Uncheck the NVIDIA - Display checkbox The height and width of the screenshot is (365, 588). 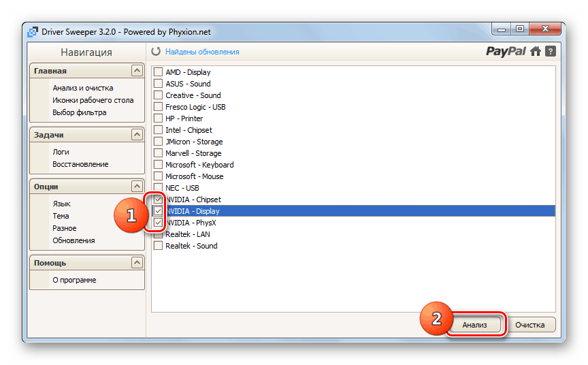point(159,211)
